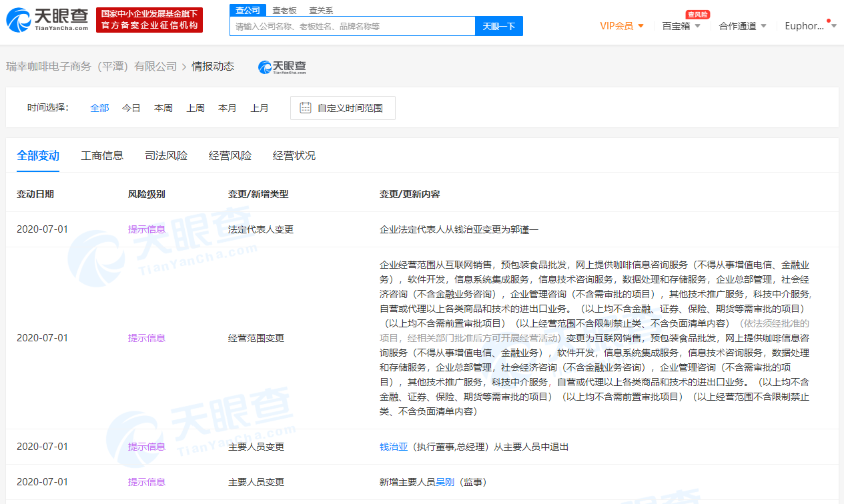Click the date in 法定代表人变更 row
The height and width of the screenshot is (504, 844).
pyautogui.click(x=43, y=229)
